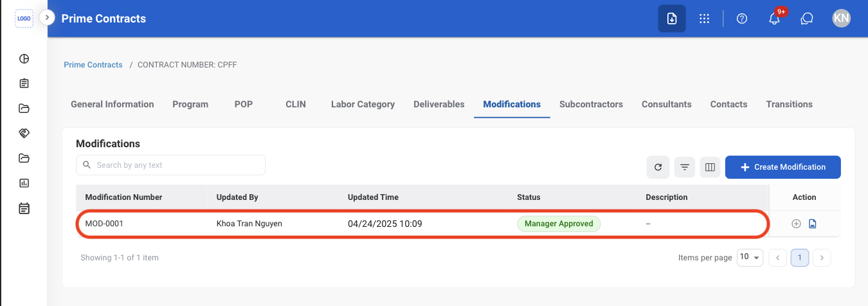Sort by Updated By column header
Screen dimensions: 868x306
click(x=237, y=197)
